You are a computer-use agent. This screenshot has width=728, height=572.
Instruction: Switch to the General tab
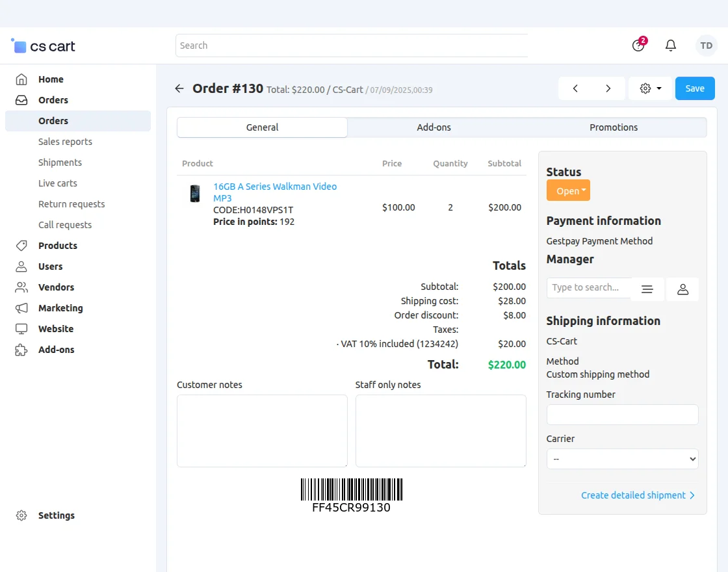[x=263, y=127]
